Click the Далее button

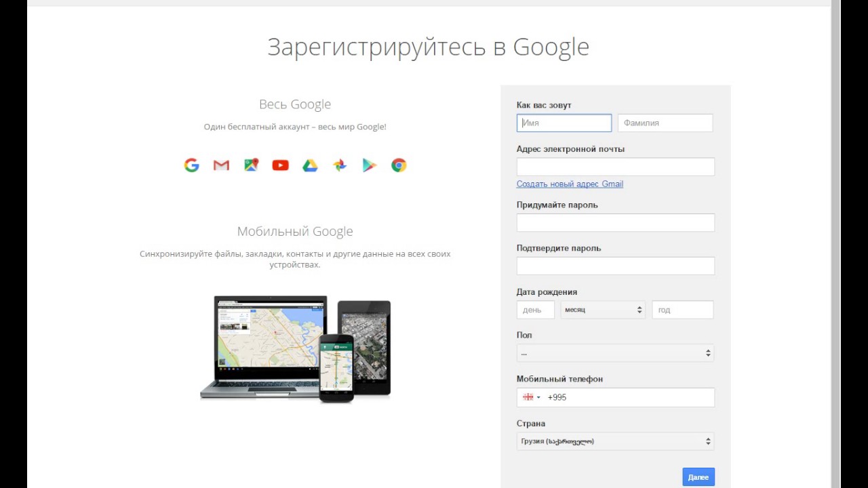coord(698,477)
